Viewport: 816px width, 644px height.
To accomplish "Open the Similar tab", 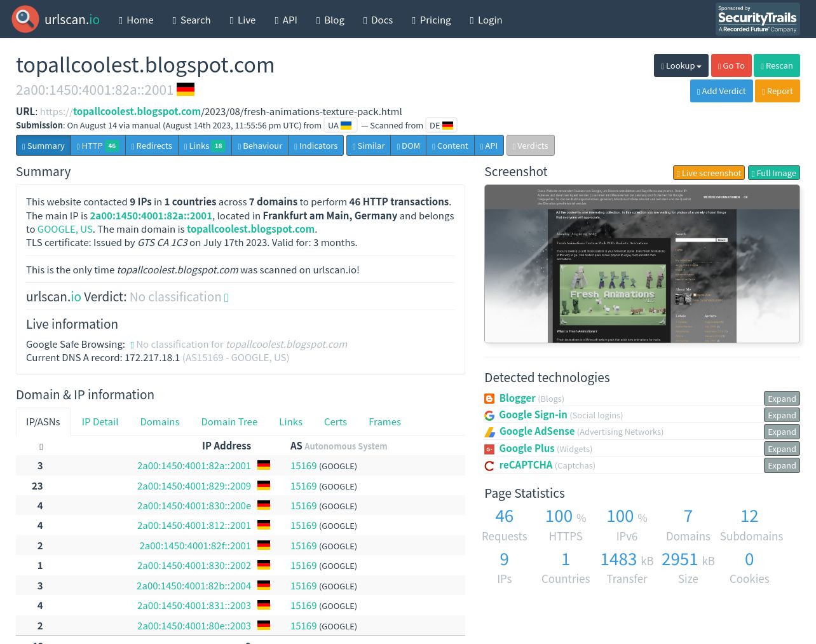I will click(369, 146).
